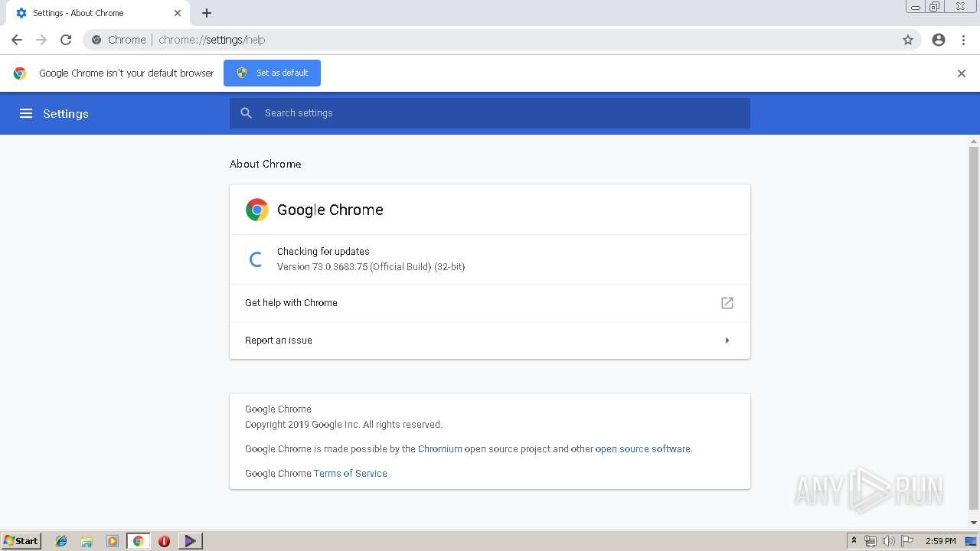The height and width of the screenshot is (551, 980).
Task: Click the Settings title in the blue header
Action: tap(66, 113)
